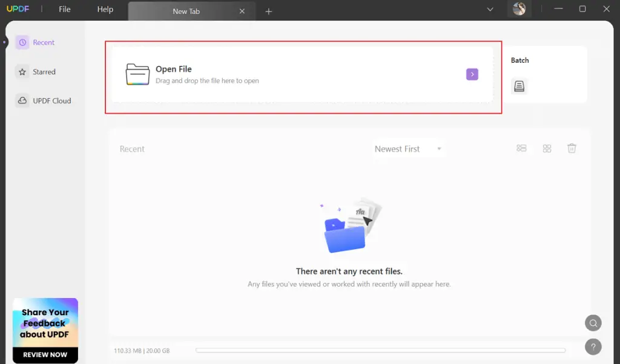Screen dimensions: 620x364
Task: Open the Newest First sort dropdown
Action: point(408,149)
